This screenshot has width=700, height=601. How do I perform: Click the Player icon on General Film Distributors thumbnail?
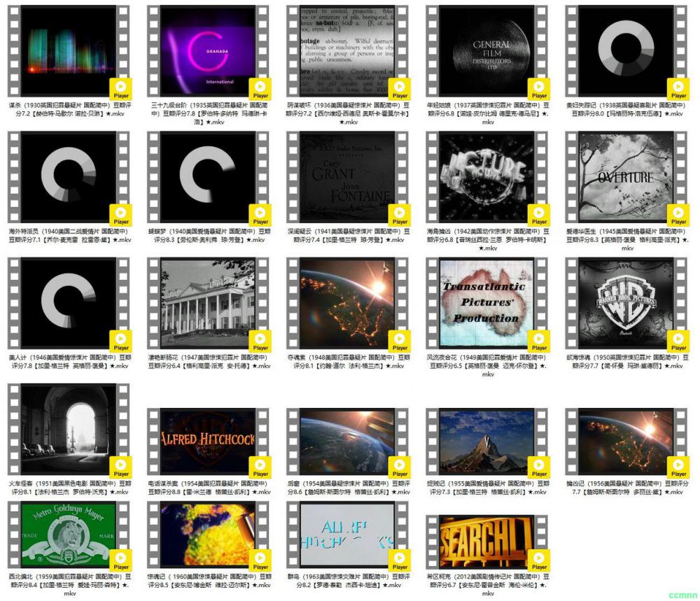pyautogui.click(x=539, y=89)
